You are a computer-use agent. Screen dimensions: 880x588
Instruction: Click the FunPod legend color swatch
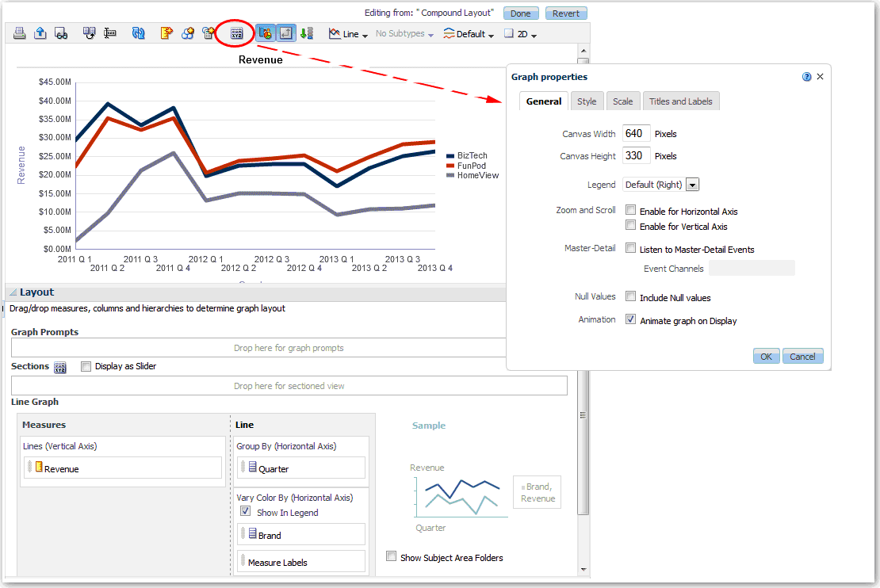pos(450,166)
